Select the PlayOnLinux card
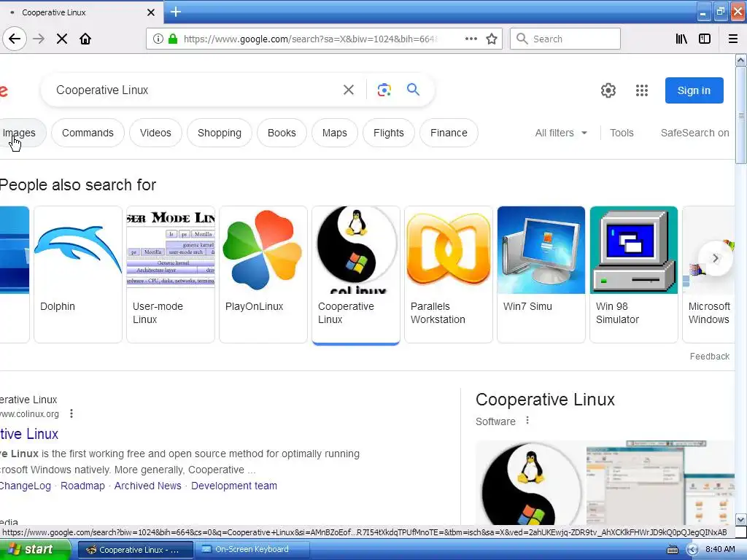Image resolution: width=747 pixels, height=560 pixels. pyautogui.click(x=263, y=274)
